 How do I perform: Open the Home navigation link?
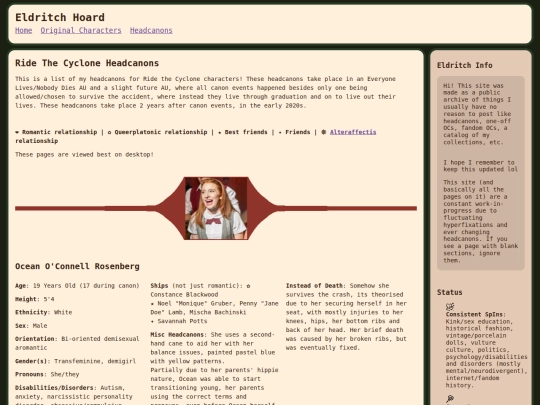[x=23, y=30]
